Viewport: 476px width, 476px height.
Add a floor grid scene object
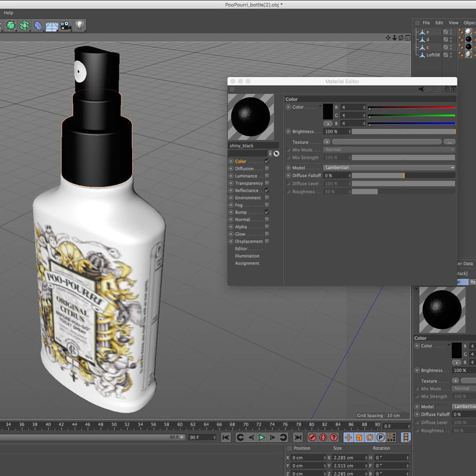click(x=52, y=26)
